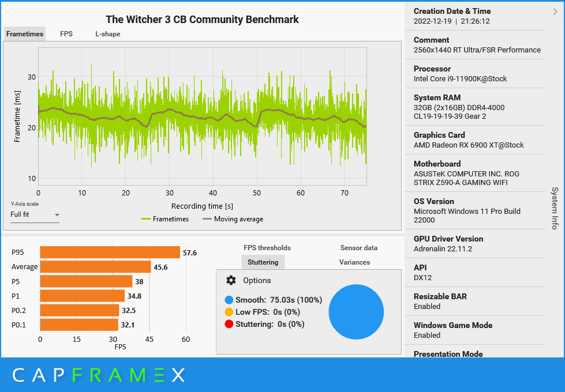This screenshot has height=392, width=565.
Task: Click the Average FPS orange bar
Action: (x=95, y=267)
